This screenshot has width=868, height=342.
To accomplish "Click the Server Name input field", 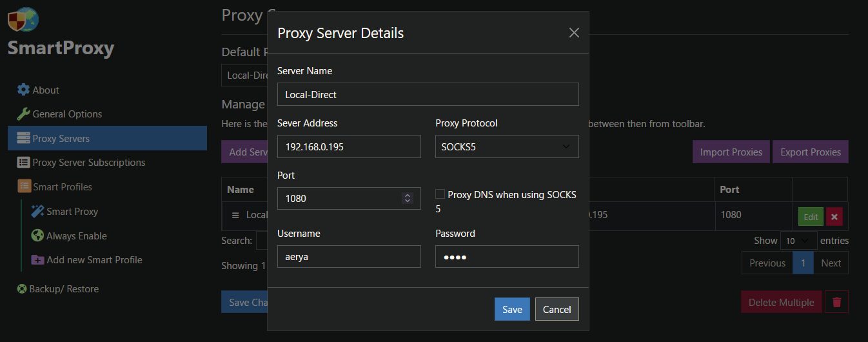I will click(428, 94).
